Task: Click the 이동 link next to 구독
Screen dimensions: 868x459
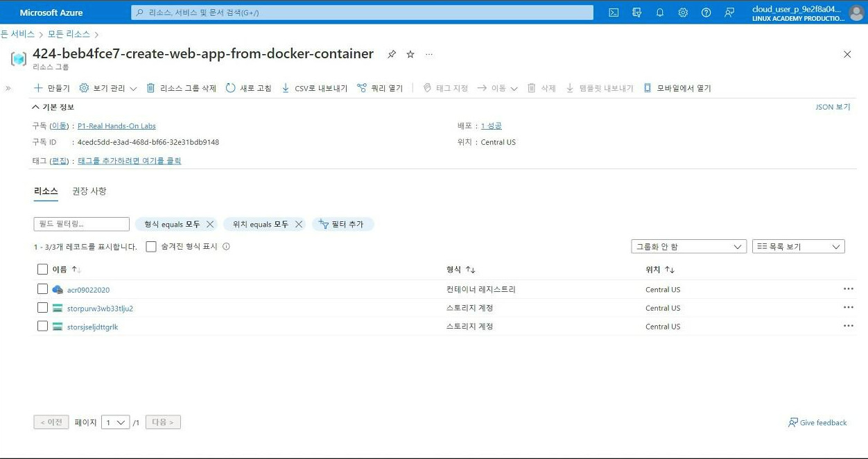Action: point(60,126)
